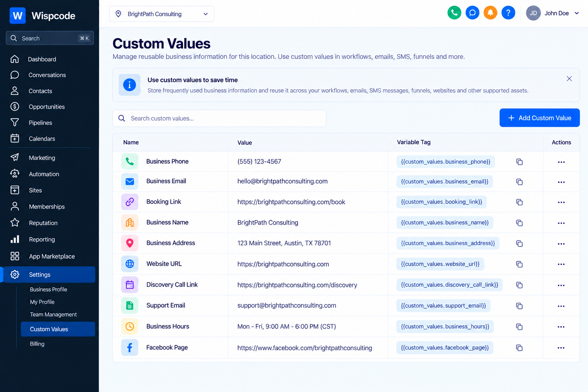Click the Discovery Call Link name
The height and width of the screenshot is (392, 588).
[x=172, y=285]
